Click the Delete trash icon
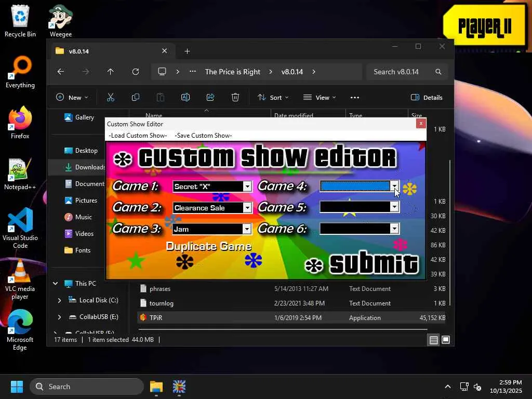 point(235,97)
